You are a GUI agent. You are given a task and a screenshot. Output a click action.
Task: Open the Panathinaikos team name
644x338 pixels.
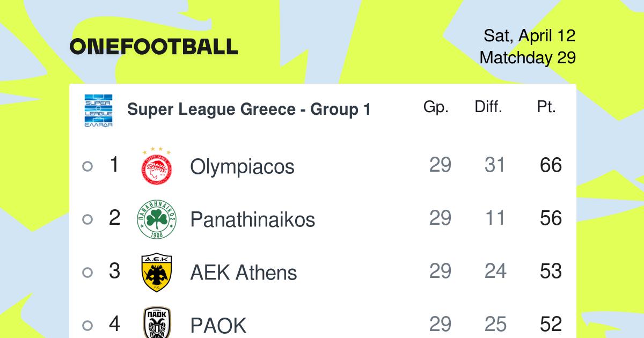point(252,219)
